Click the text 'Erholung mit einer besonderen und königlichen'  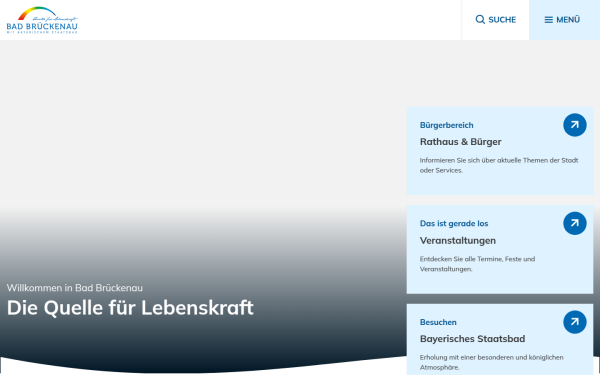[x=491, y=357]
